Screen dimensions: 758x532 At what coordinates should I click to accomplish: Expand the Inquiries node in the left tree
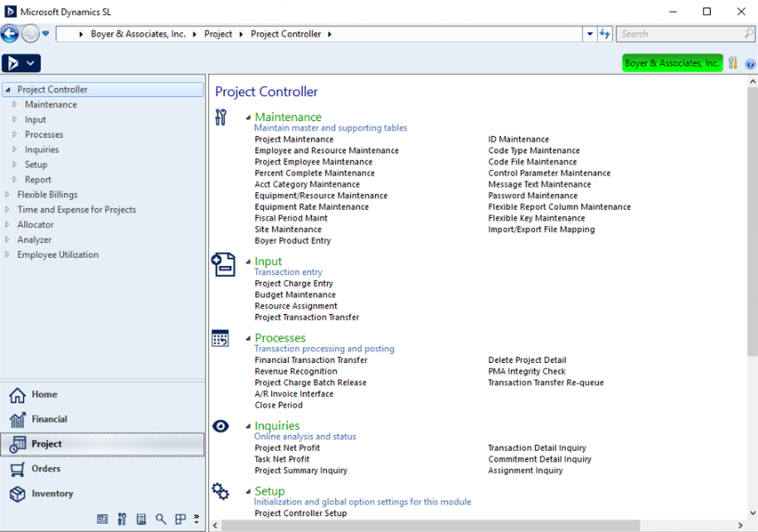tap(14, 149)
